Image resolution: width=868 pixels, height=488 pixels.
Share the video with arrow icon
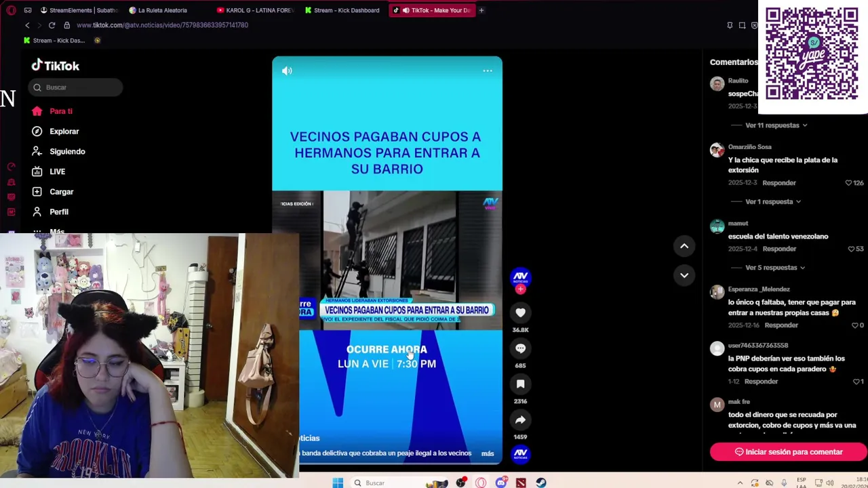pyautogui.click(x=520, y=420)
